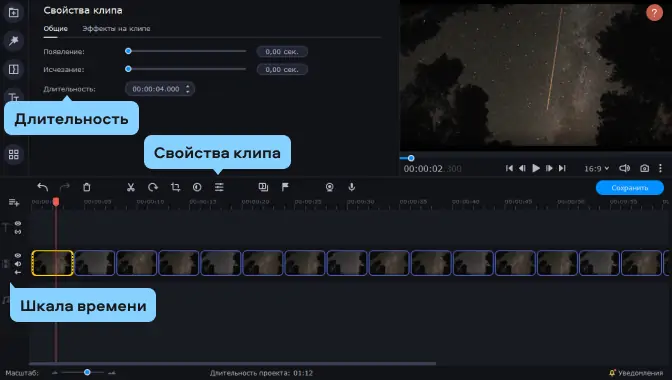Open the file import sidebar tab
Screen dimensions: 672x380
coord(14,12)
